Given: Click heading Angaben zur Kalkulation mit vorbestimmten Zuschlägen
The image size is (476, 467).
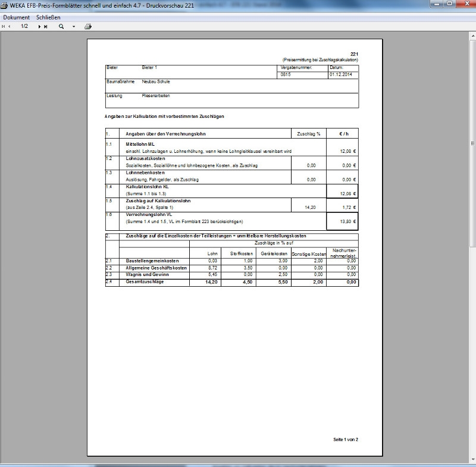Looking at the screenshot, I should (x=164, y=116).
